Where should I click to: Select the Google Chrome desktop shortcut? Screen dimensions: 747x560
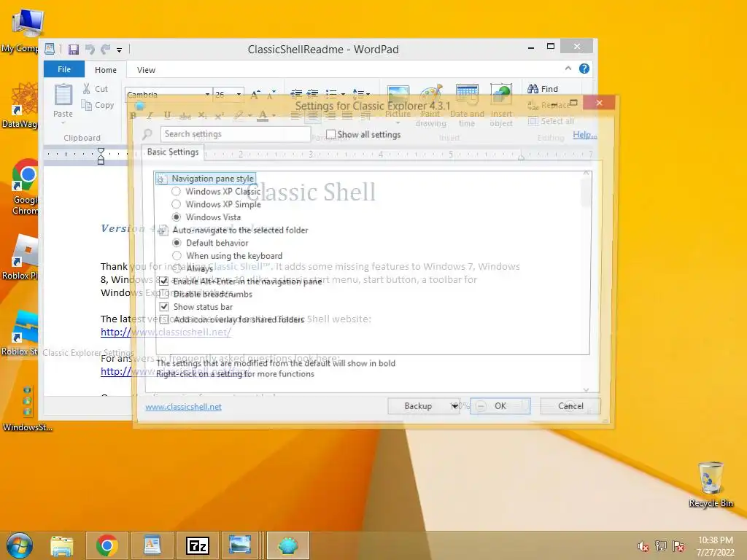25,187
